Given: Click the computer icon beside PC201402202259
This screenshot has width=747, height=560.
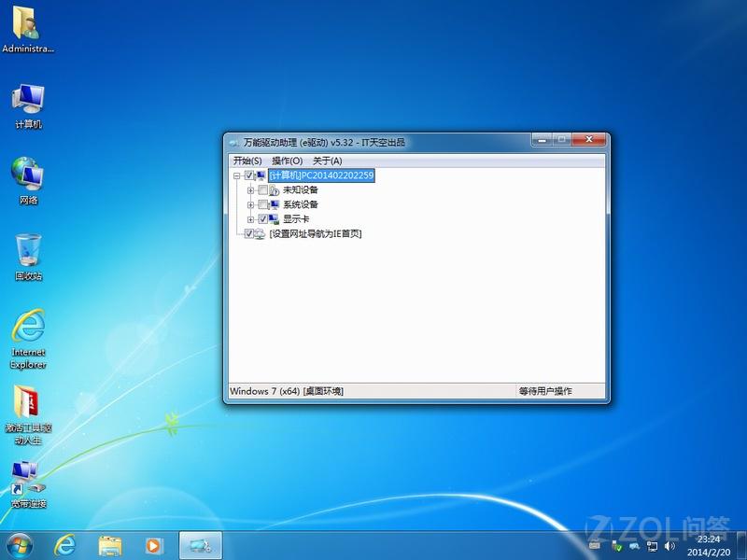Looking at the screenshot, I should pos(261,175).
